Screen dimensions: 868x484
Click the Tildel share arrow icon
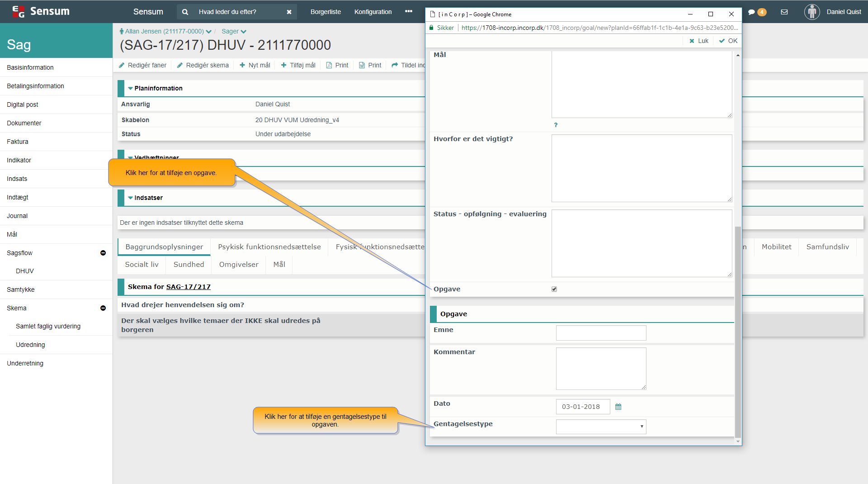[395, 65]
